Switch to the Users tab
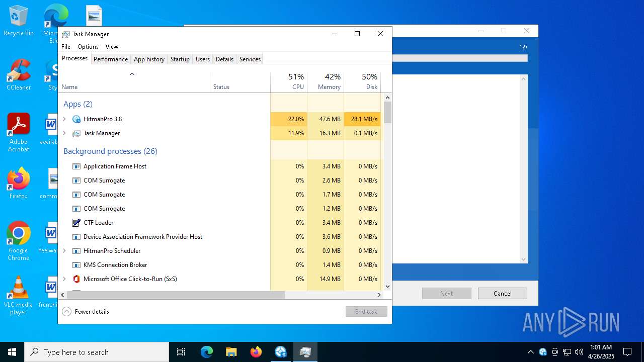The height and width of the screenshot is (362, 644). click(203, 59)
